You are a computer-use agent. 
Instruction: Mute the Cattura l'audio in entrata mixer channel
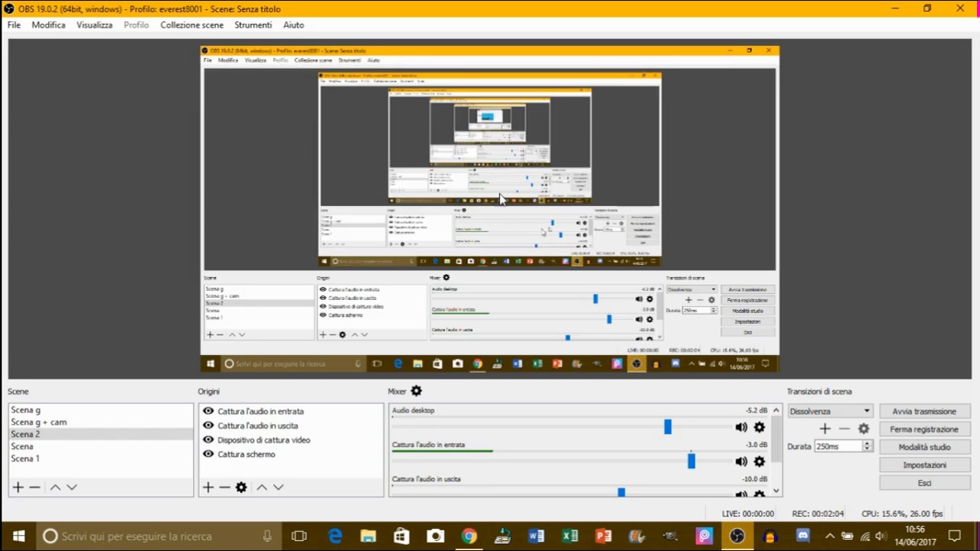click(x=741, y=461)
